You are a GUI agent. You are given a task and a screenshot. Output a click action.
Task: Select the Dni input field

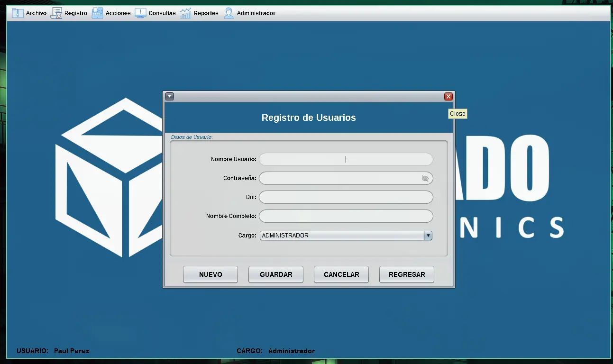coord(346,197)
